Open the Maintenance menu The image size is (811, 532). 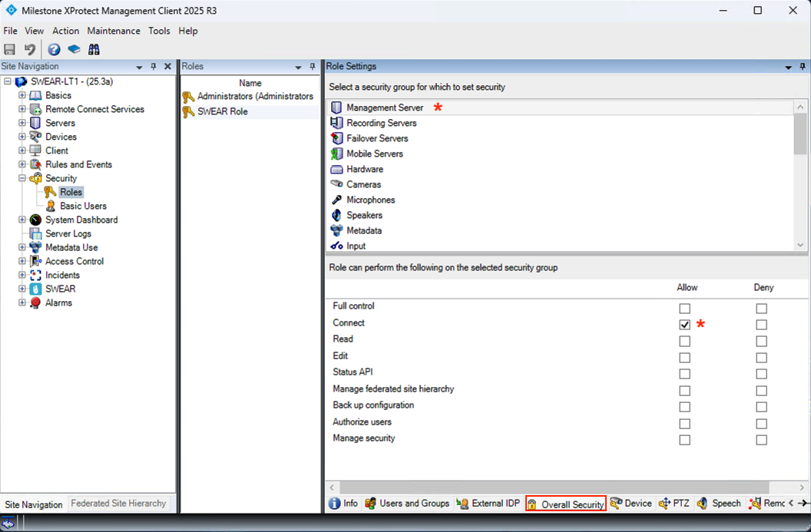click(x=114, y=31)
